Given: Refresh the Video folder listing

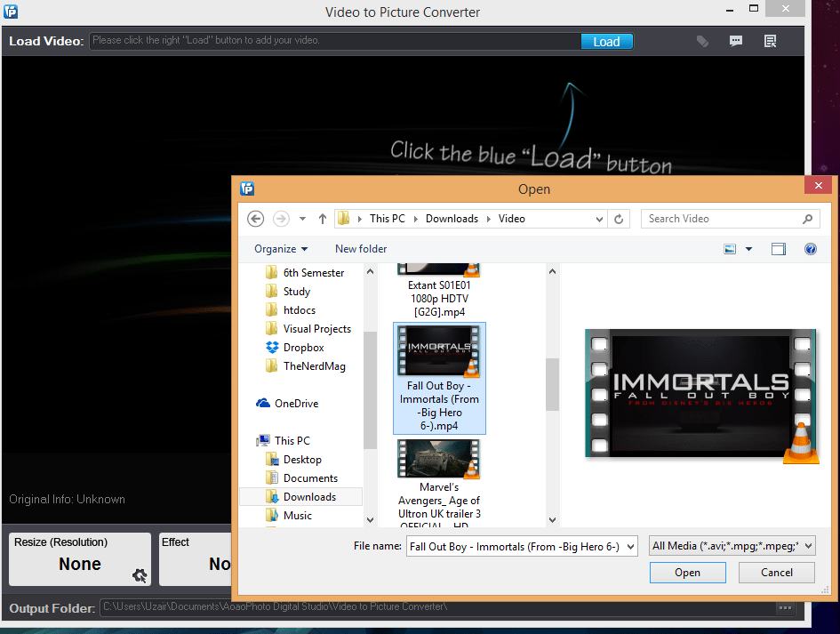Looking at the screenshot, I should point(620,219).
